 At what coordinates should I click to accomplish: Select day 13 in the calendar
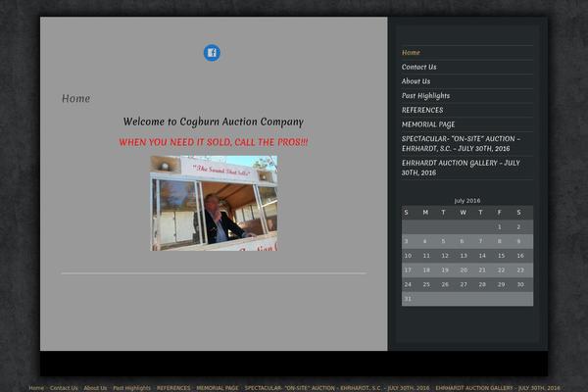pyautogui.click(x=464, y=256)
